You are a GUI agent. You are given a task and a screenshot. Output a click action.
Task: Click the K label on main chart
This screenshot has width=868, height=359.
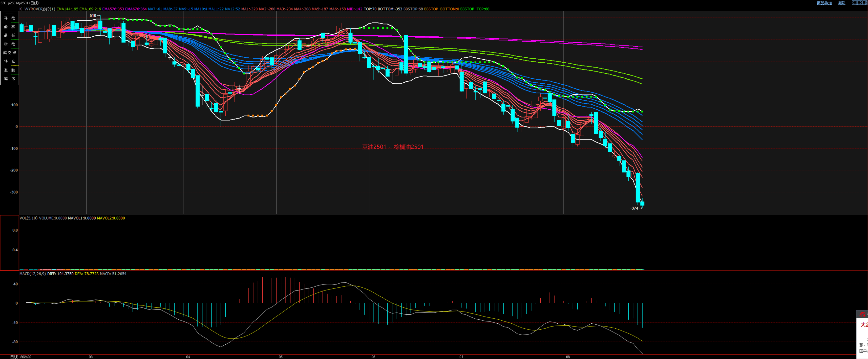click(x=21, y=9)
